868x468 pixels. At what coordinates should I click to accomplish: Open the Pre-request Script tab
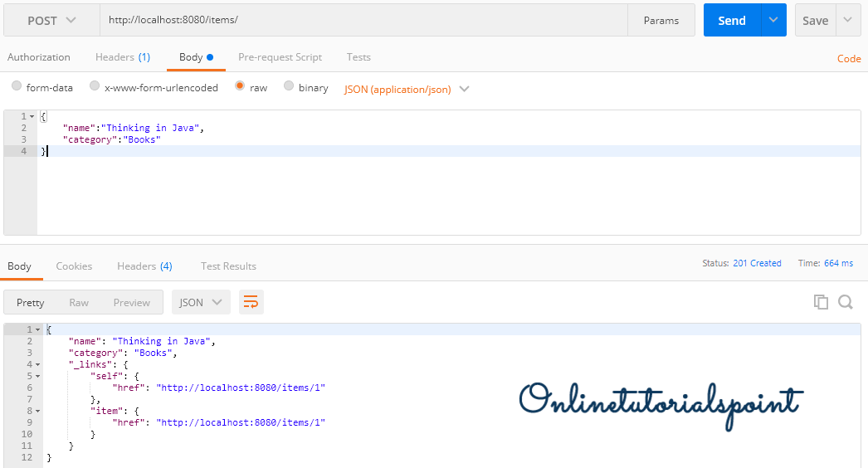(280, 57)
